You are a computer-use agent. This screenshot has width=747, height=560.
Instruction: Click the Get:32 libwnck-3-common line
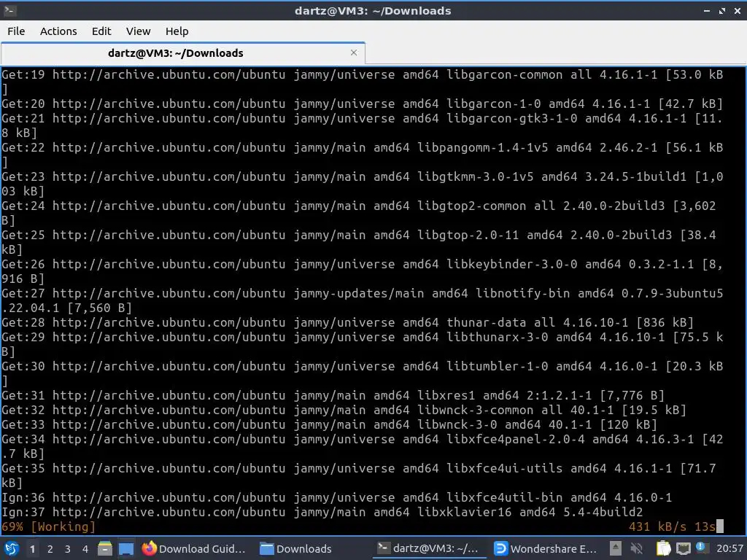[x=344, y=410]
